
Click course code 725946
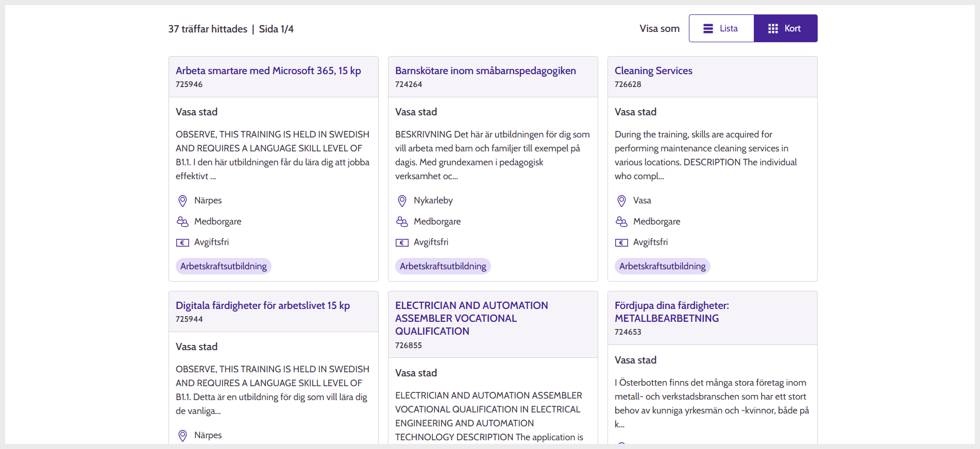(x=189, y=84)
